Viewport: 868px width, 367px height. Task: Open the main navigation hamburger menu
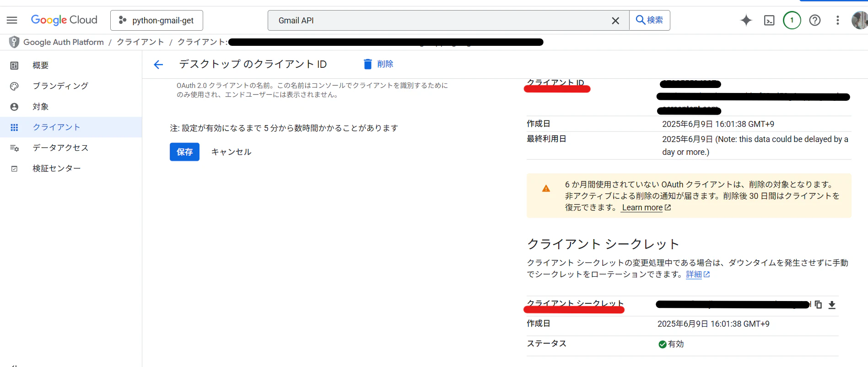(12, 20)
